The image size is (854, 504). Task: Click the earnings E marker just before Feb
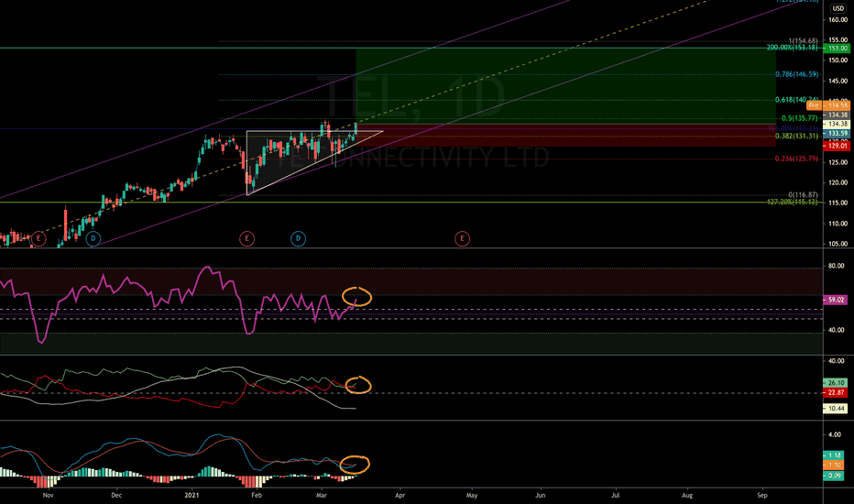coord(246,238)
